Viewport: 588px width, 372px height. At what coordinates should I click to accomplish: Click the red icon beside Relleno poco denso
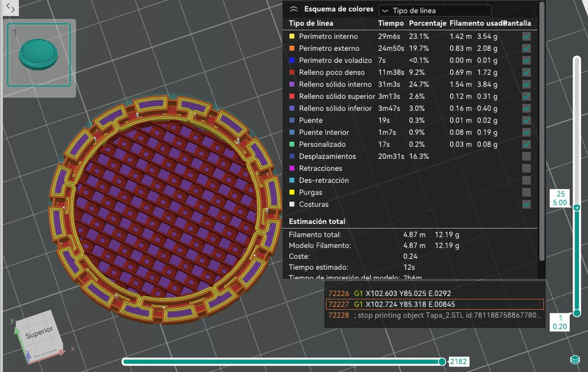(x=292, y=72)
